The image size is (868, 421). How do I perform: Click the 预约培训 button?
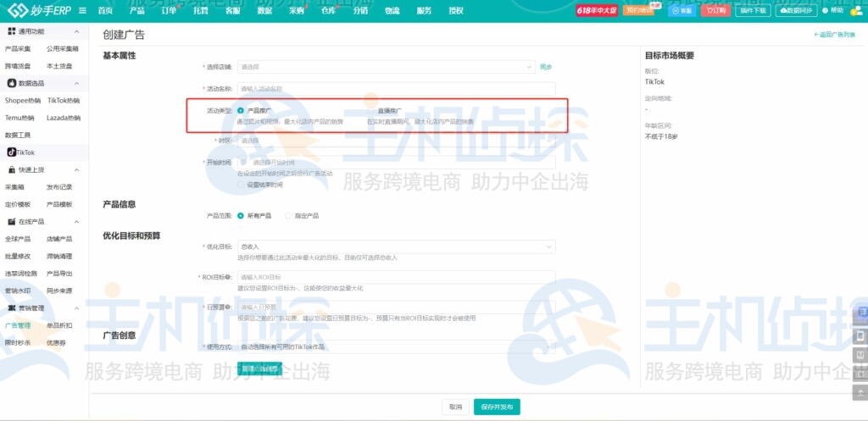coord(638,10)
